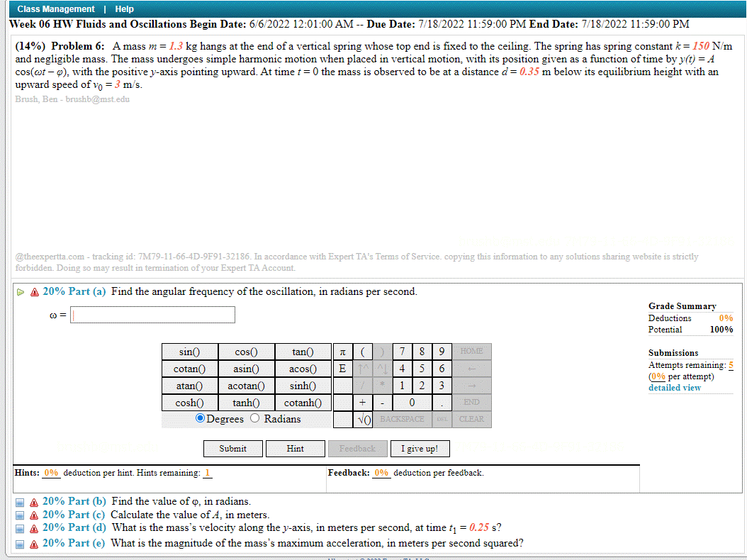The height and width of the screenshot is (560, 747).
Task: Insert the cosh() function
Action: [x=190, y=403]
